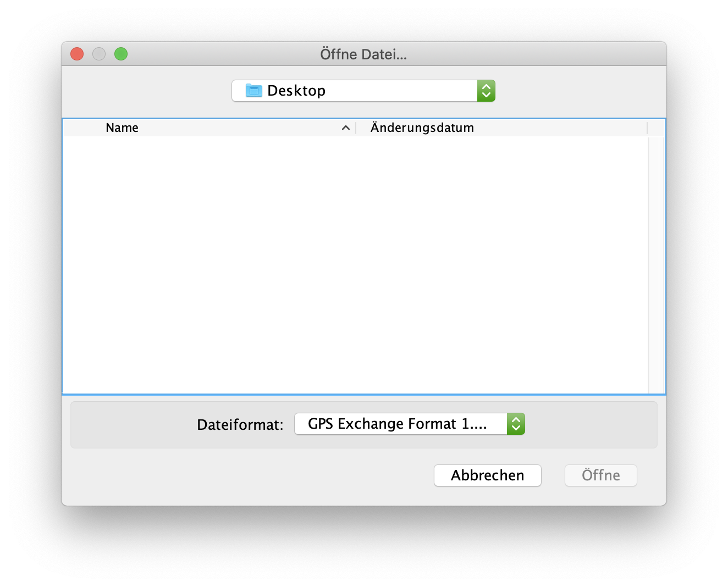The height and width of the screenshot is (587, 728).
Task: Click the divider between Name and Änderungsdatum columns
Action: point(356,128)
